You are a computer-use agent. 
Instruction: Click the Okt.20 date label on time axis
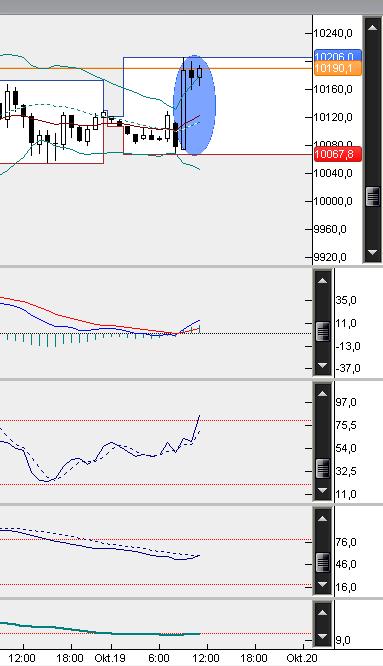point(302,658)
